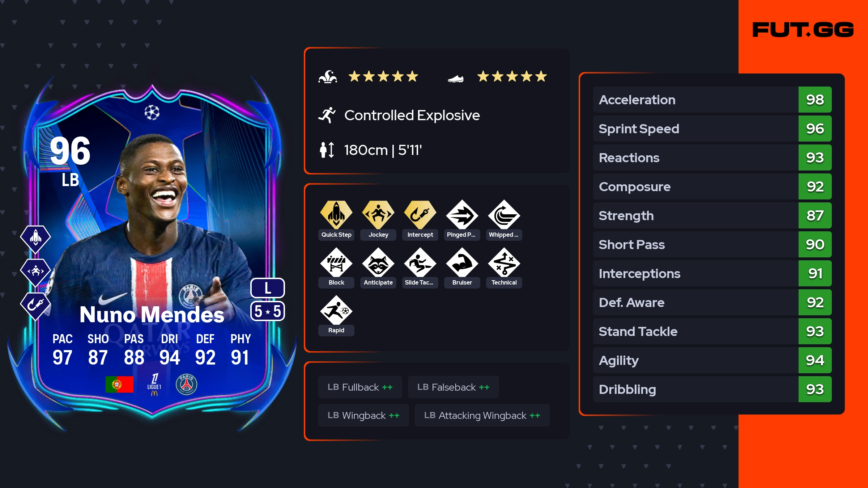This screenshot has width=868, height=488.
Task: Click the PSG club badge on card
Action: pyautogui.click(x=187, y=384)
